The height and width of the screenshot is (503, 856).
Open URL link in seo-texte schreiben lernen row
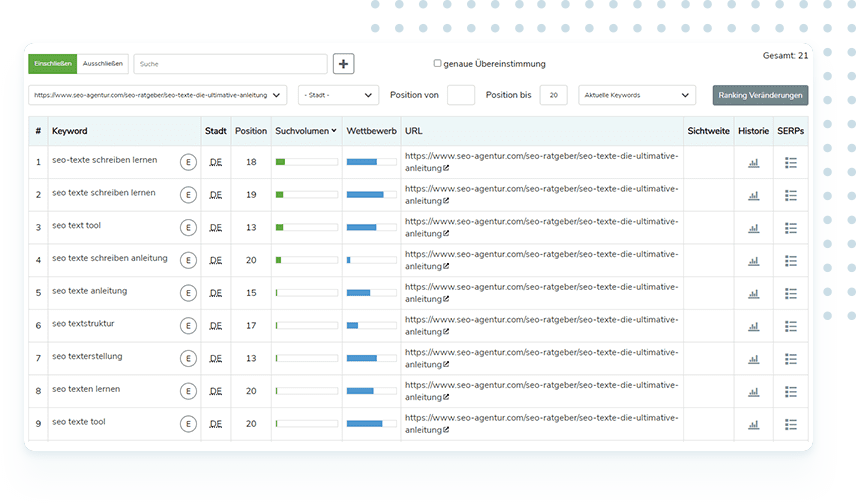[541, 162]
